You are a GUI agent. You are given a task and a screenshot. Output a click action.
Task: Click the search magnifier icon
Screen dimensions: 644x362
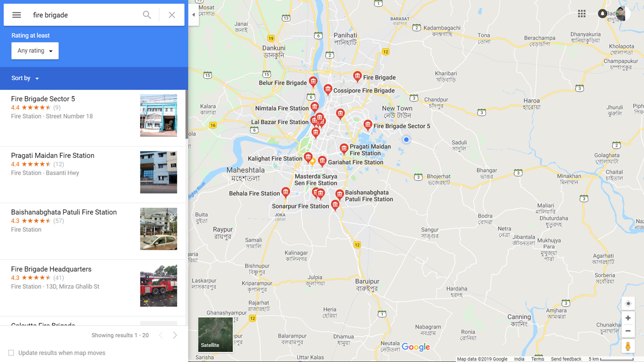tap(147, 15)
